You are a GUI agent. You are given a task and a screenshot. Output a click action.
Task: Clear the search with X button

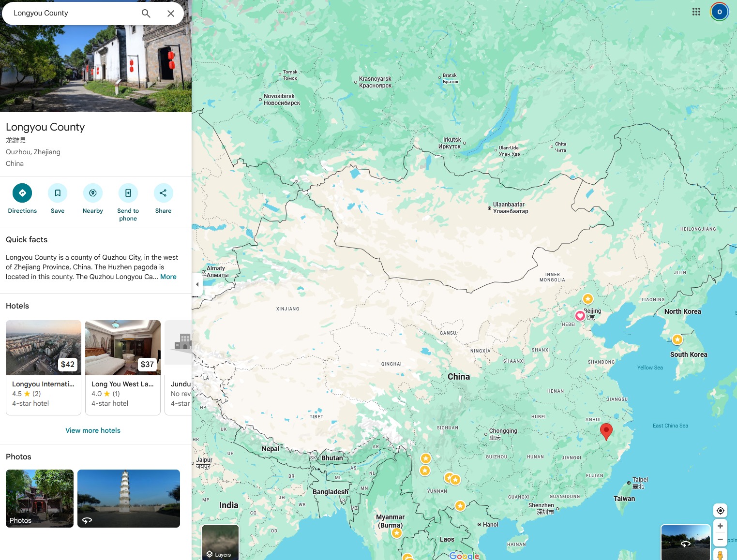click(x=171, y=14)
